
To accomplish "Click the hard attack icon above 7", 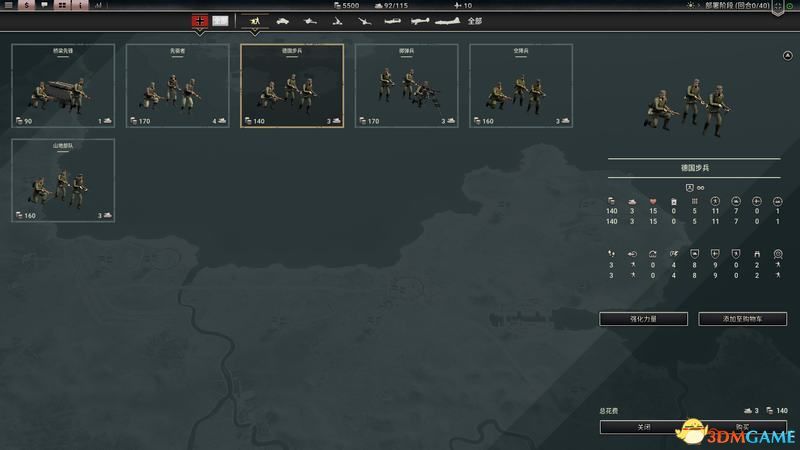I will [x=736, y=201].
